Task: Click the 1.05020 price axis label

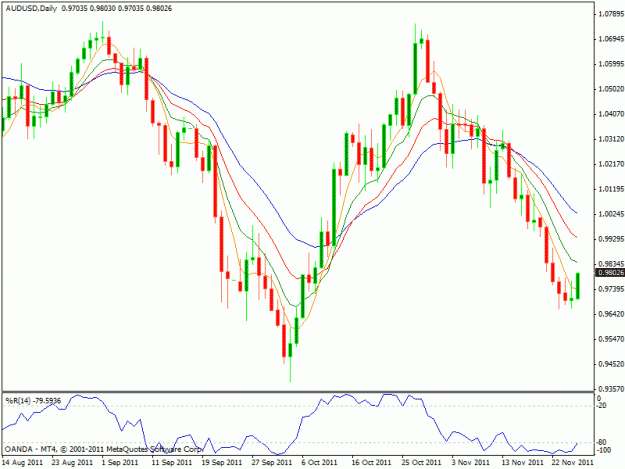Action: [x=611, y=89]
